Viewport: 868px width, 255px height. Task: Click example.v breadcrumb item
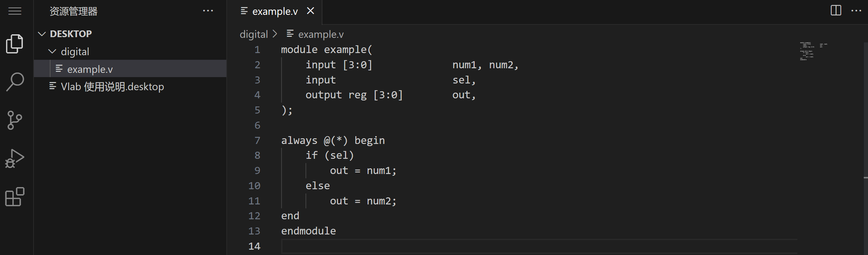pyautogui.click(x=321, y=34)
